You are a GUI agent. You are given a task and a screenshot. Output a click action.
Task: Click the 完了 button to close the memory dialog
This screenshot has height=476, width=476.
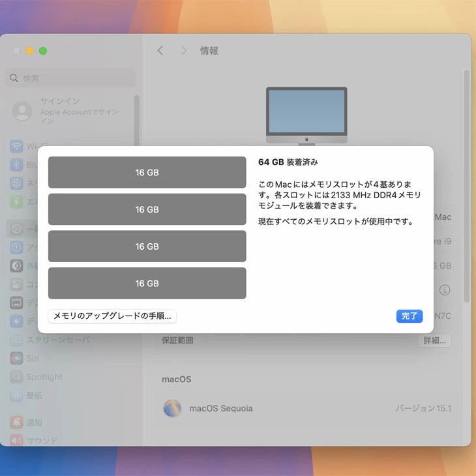tap(409, 316)
